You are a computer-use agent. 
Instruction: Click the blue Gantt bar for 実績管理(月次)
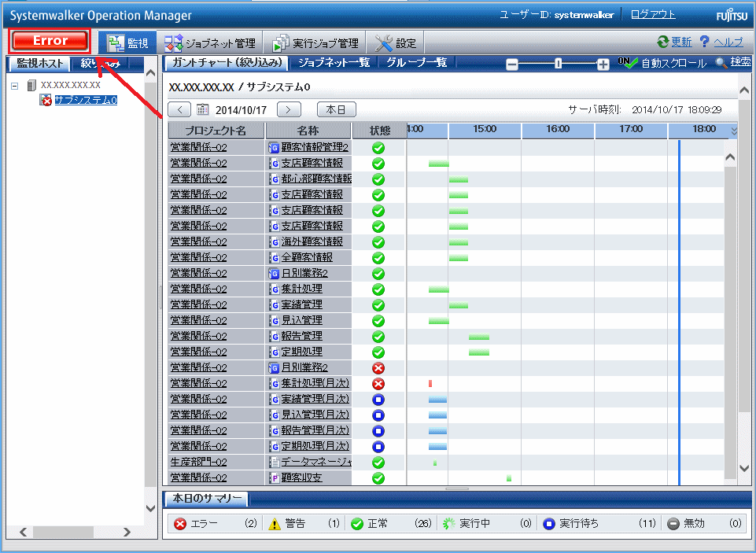pos(437,400)
